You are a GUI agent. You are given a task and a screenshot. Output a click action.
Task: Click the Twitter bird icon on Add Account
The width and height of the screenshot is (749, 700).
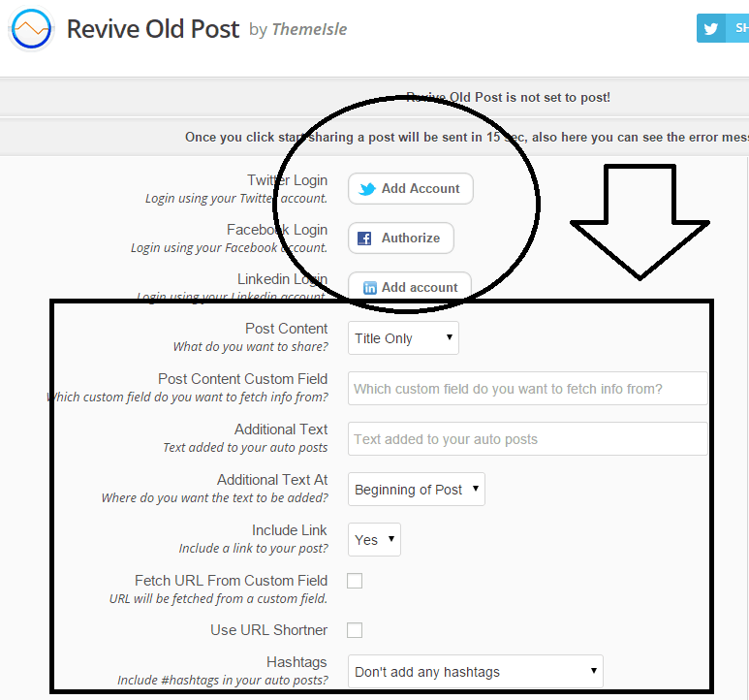367,189
